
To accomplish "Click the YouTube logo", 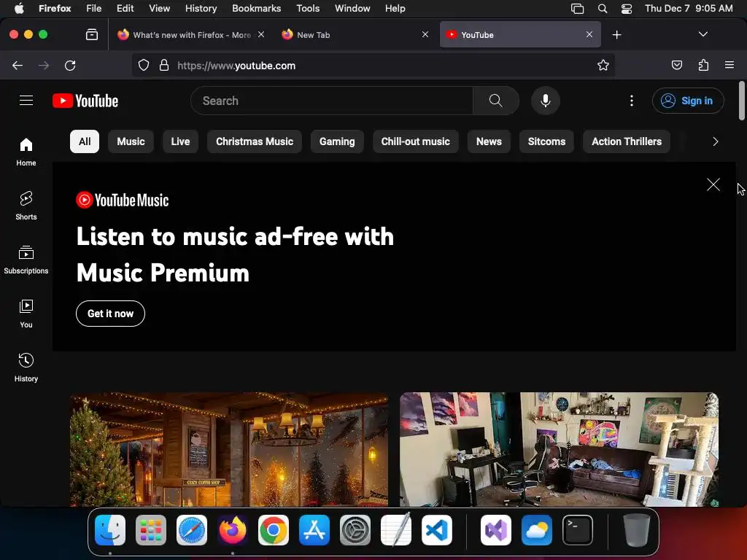I will [85, 101].
